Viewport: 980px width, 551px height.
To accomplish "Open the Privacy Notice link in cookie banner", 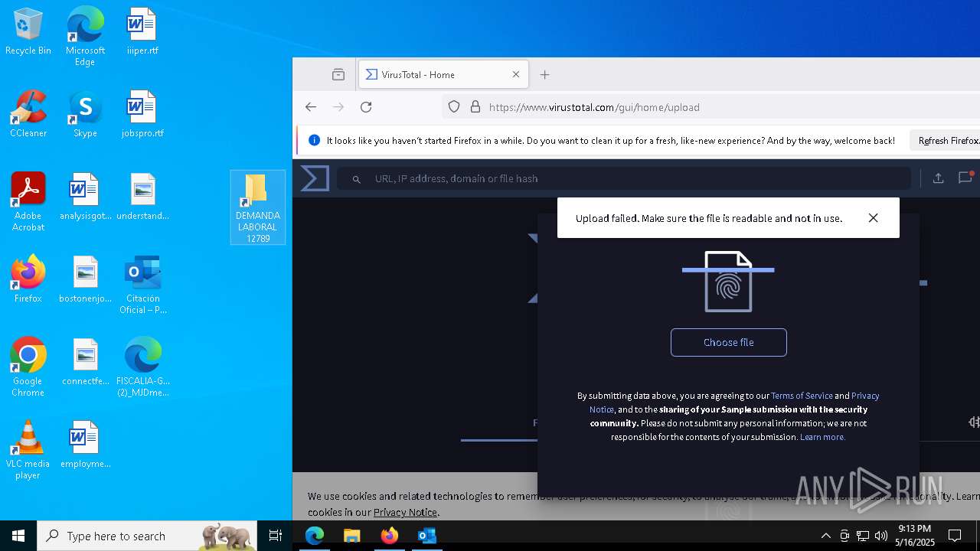I will [x=405, y=512].
